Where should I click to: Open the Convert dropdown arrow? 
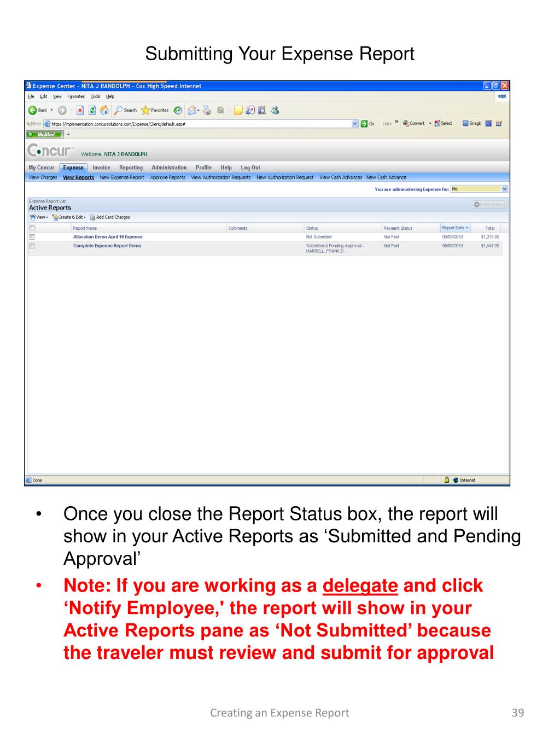tap(430, 124)
